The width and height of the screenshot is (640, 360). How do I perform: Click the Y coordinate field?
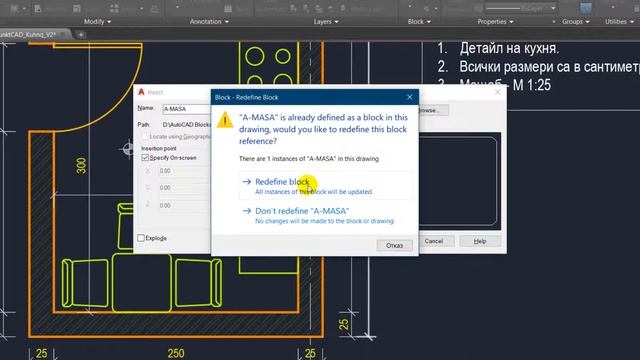[x=184, y=188]
